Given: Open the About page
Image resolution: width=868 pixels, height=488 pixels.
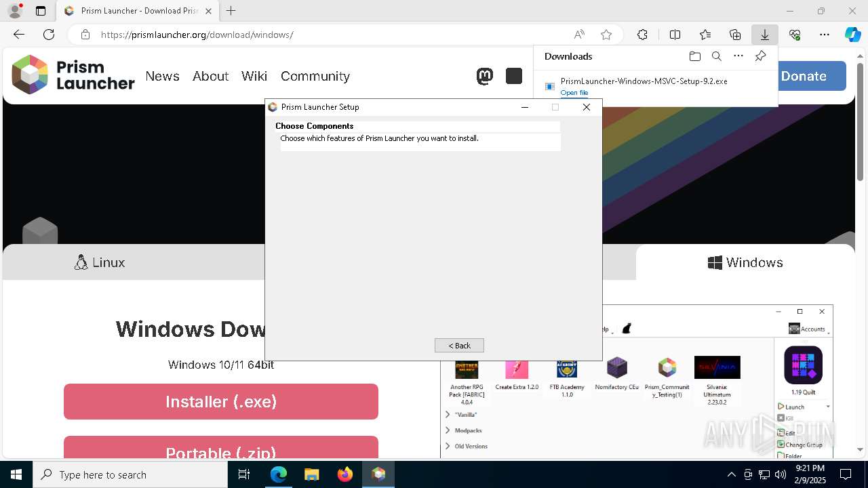Looking at the screenshot, I should pyautogui.click(x=210, y=76).
